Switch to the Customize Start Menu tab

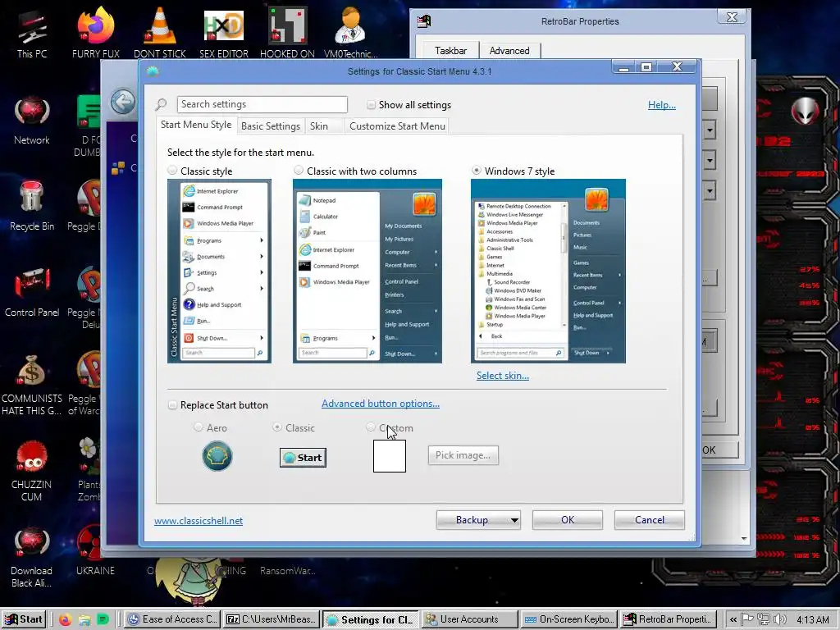tap(397, 126)
